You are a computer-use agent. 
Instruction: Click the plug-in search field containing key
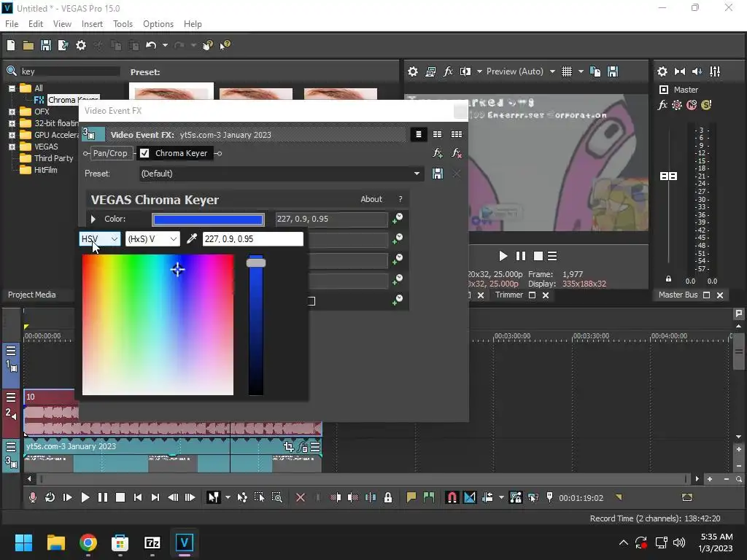point(69,71)
